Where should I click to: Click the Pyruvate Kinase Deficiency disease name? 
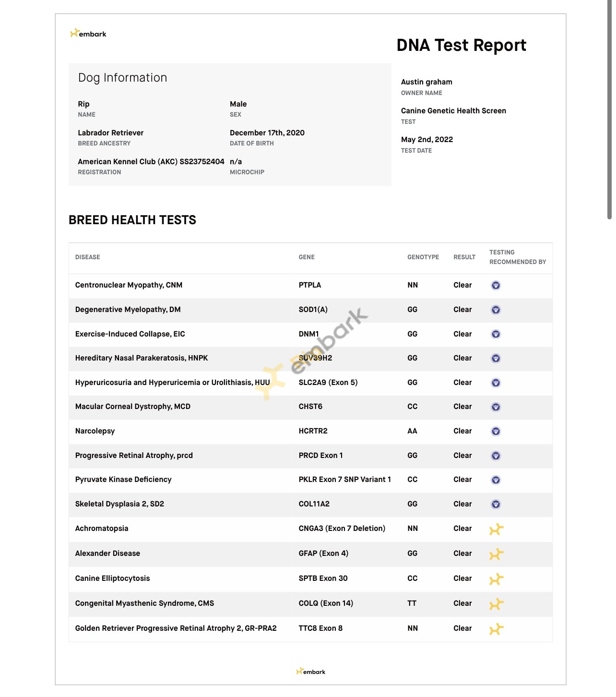point(123,480)
